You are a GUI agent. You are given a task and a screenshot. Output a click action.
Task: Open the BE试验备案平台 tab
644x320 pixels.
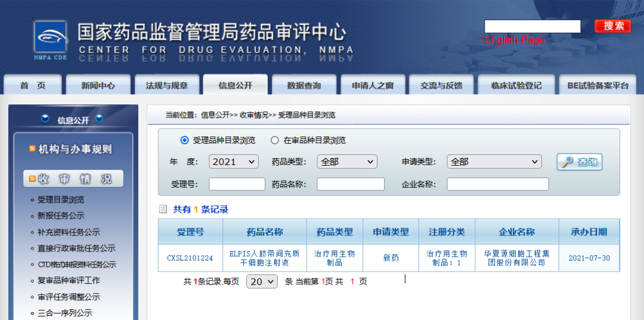(598, 85)
